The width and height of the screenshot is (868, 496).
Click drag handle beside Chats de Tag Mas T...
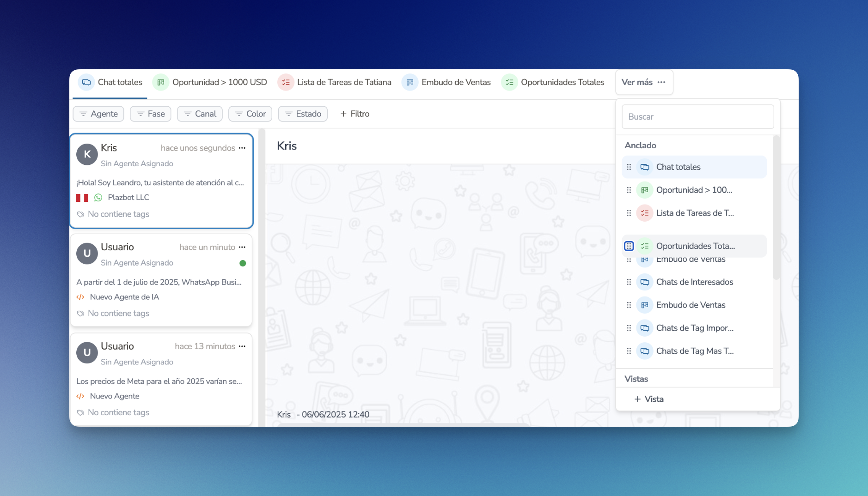pyautogui.click(x=629, y=351)
